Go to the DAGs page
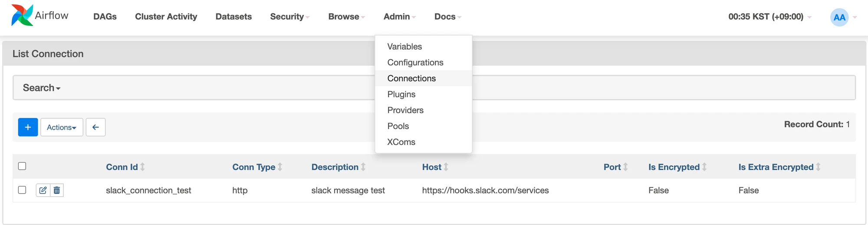The width and height of the screenshot is (868, 225). 105,16
